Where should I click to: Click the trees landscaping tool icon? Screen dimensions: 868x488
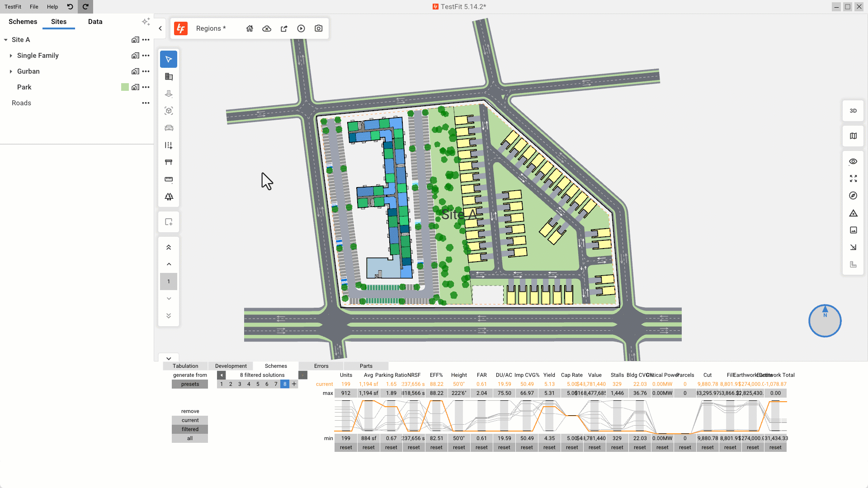click(x=169, y=197)
